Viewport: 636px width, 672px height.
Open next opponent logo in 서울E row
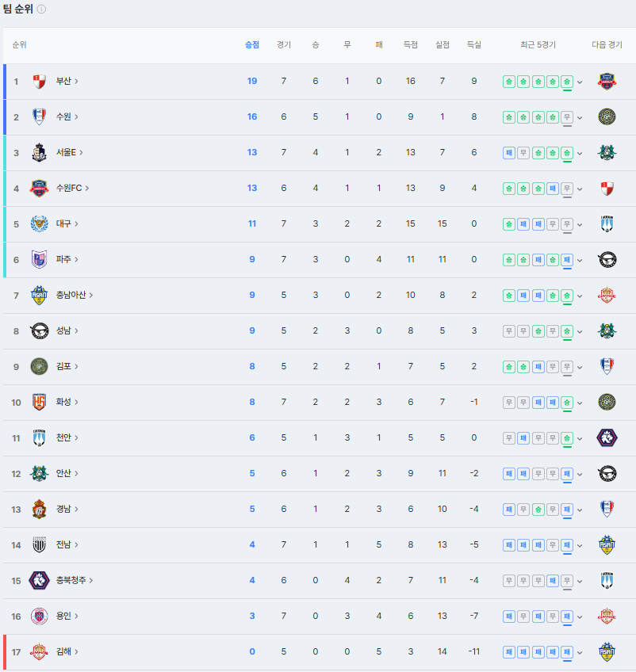point(607,152)
